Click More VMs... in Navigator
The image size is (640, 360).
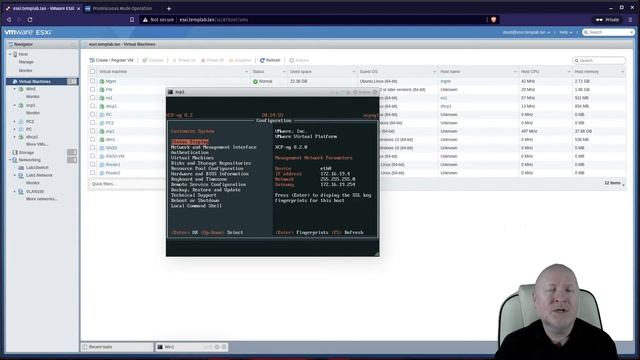coord(37,144)
